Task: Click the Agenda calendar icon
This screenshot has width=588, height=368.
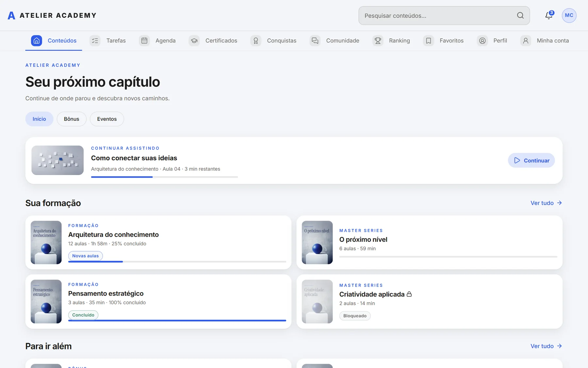Action: 144,41
